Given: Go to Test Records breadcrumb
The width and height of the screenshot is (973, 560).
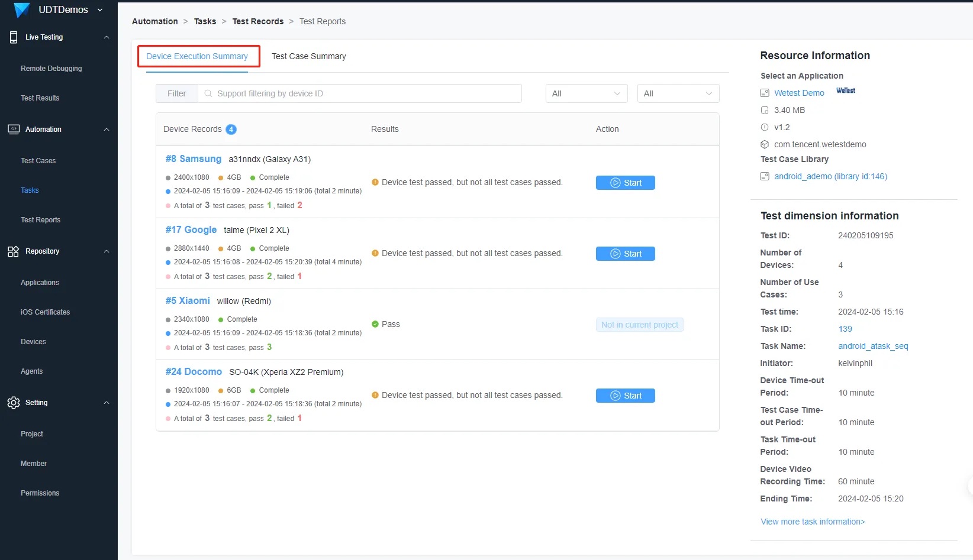Looking at the screenshot, I should click(x=258, y=21).
